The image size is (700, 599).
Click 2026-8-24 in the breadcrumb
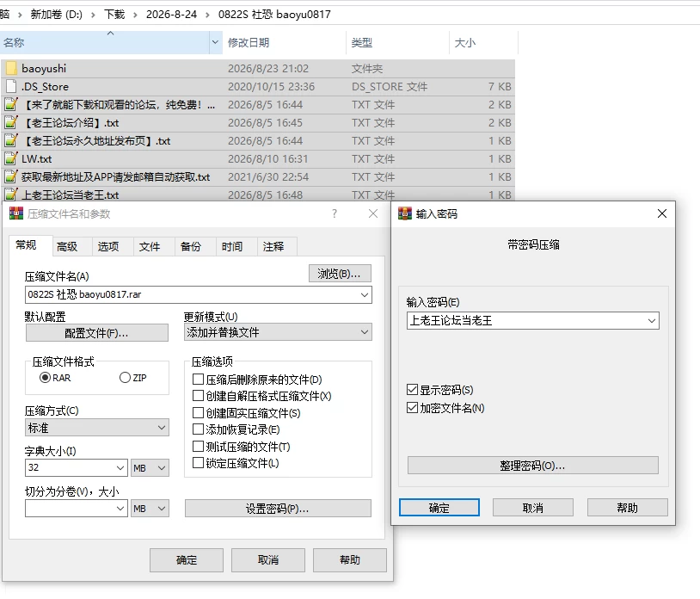click(171, 15)
